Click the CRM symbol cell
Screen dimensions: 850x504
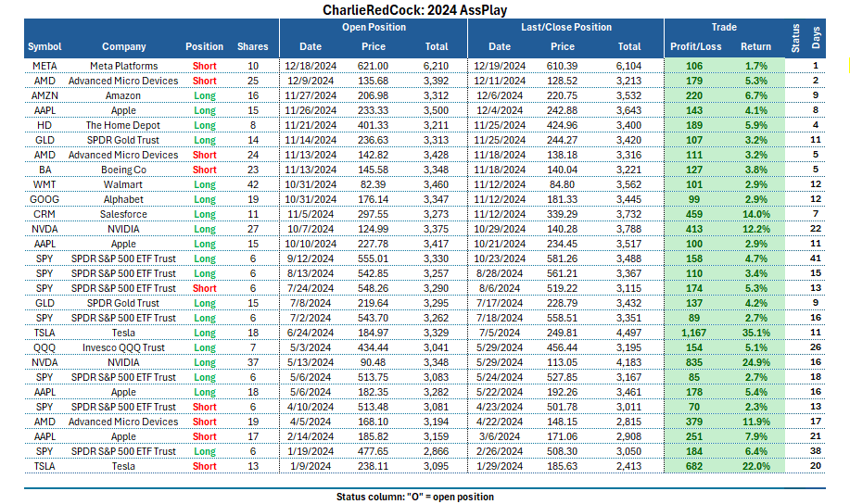[44, 214]
